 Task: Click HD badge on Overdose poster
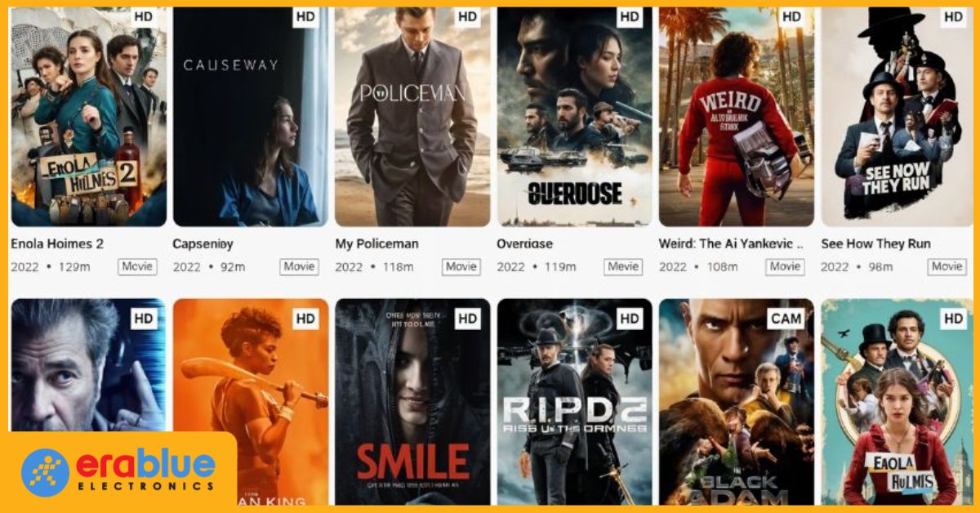(630, 16)
